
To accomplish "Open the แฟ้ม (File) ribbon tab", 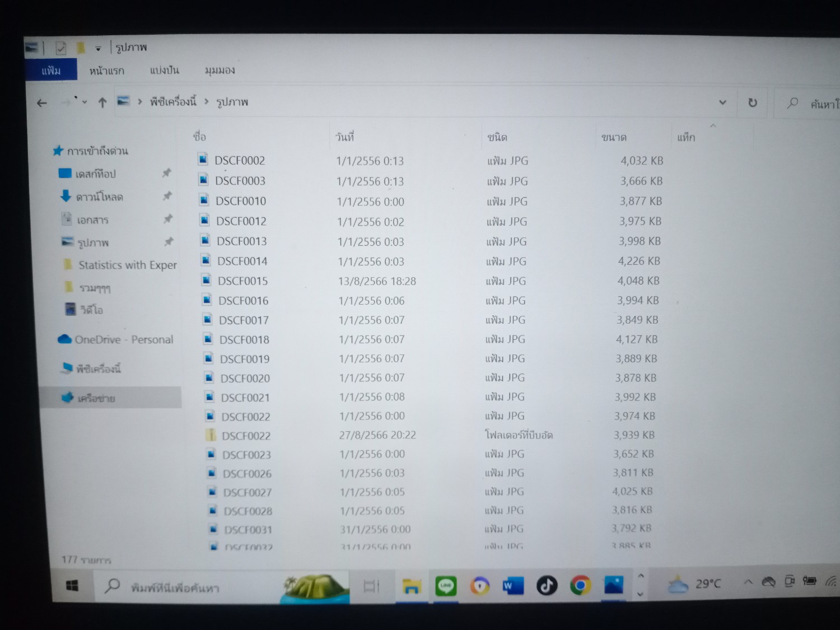I will pyautogui.click(x=51, y=71).
